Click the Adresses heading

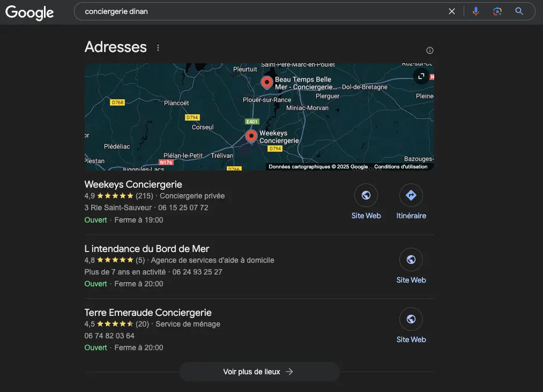click(x=116, y=47)
